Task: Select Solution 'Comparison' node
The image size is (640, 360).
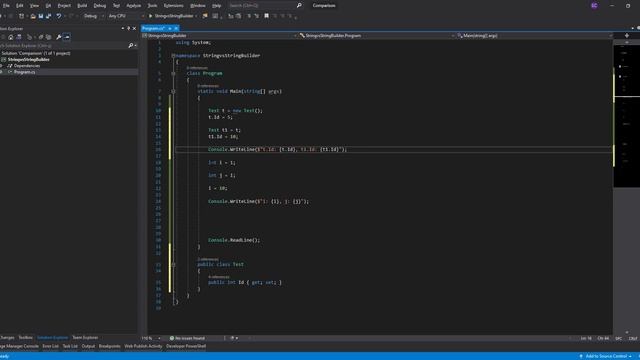Action: [x=36, y=53]
